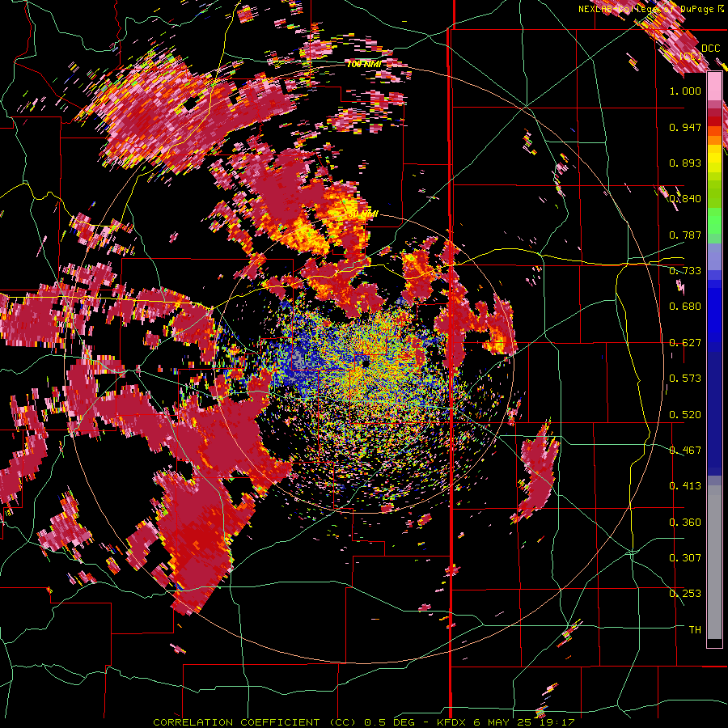The width and height of the screenshot is (728, 728).
Task: Click the 0.360 scale value
Action: (685, 523)
